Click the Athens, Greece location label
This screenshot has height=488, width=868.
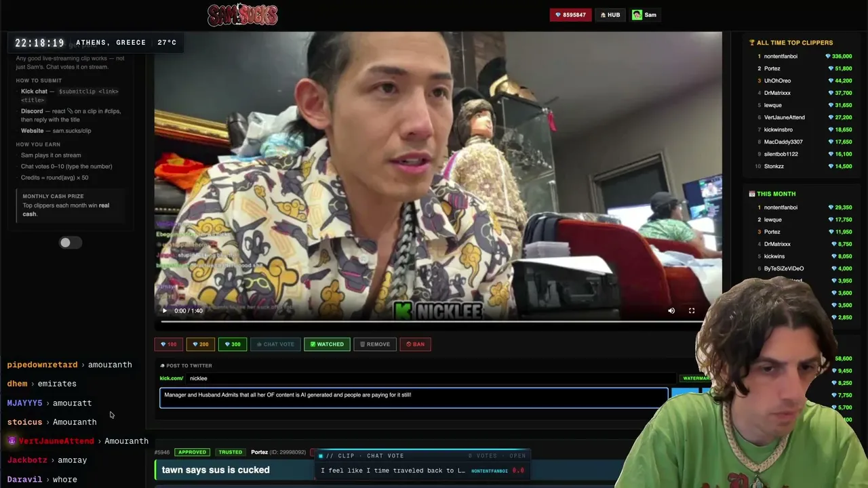(111, 43)
